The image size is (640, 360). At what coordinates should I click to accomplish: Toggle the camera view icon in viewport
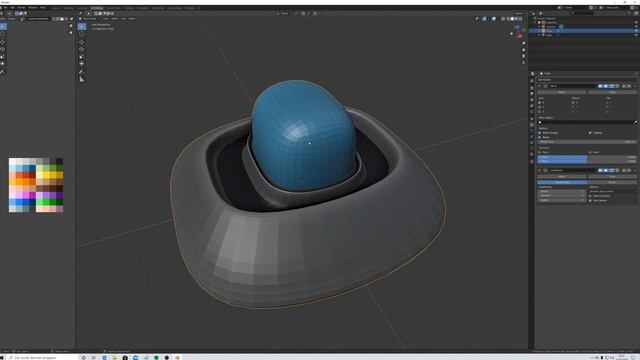click(524, 56)
